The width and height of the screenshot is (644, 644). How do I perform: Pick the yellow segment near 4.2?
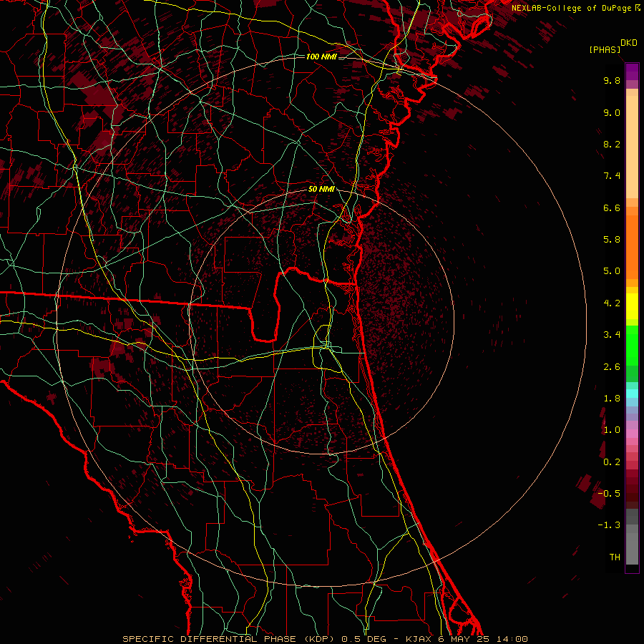pos(632,306)
